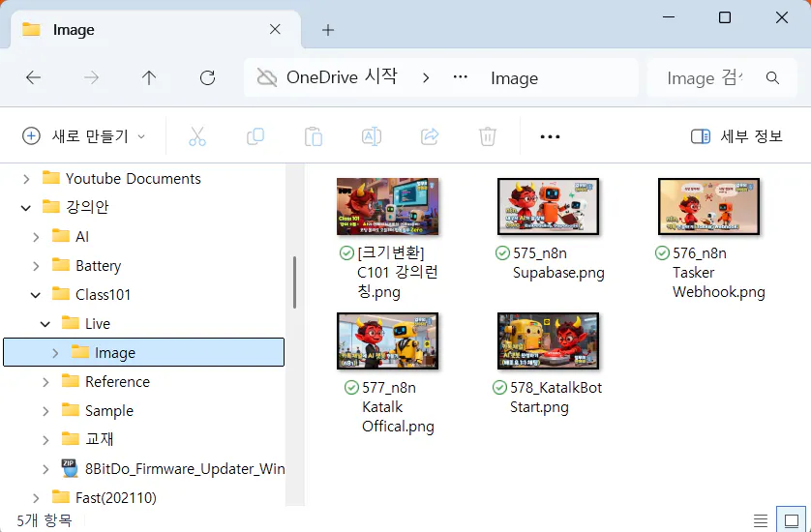The height and width of the screenshot is (532, 811).
Task: Select the 강의안 folder in tree
Action: [87, 207]
